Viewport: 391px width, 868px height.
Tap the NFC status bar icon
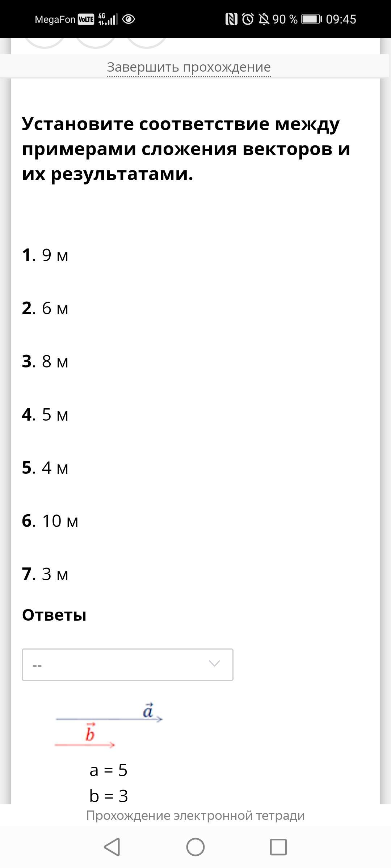click(x=231, y=19)
